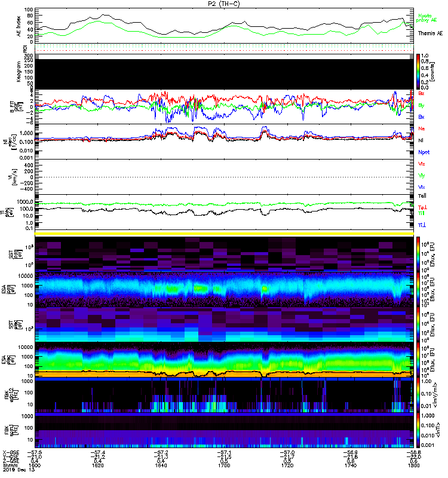Click the X-GSE value -56.8
Screen dimensions: 448x478
(413, 452)
